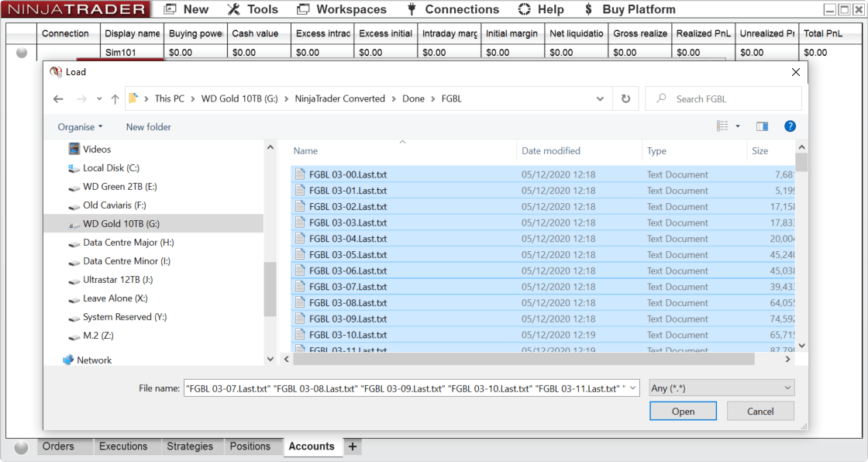
Task: Go up one folder level
Action: pyautogui.click(x=115, y=98)
